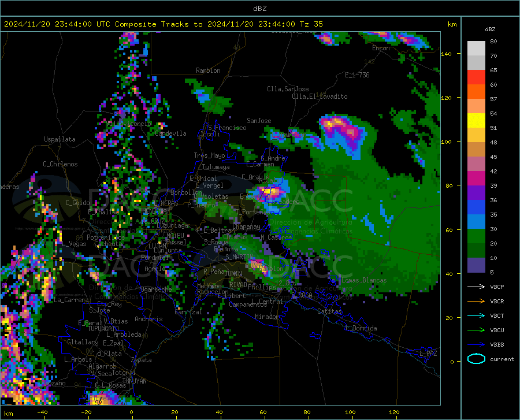This screenshot has height=420, width=520.
Task: Click the Phillips map label
Action: [262, 287]
